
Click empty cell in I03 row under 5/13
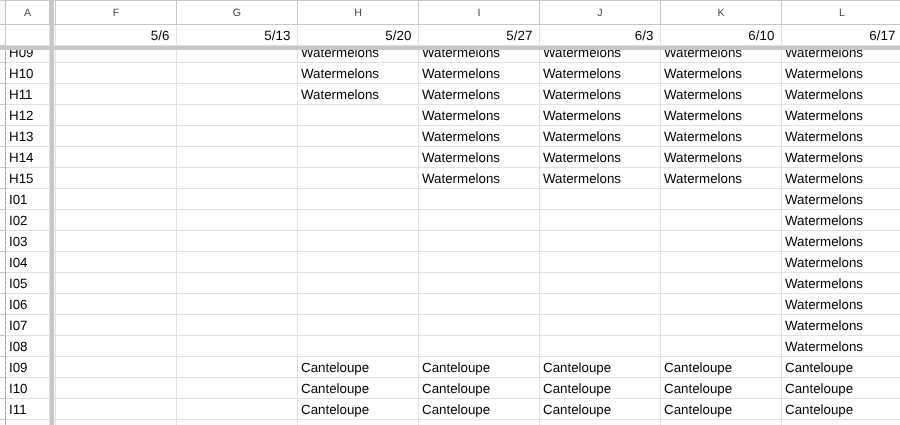click(237, 242)
